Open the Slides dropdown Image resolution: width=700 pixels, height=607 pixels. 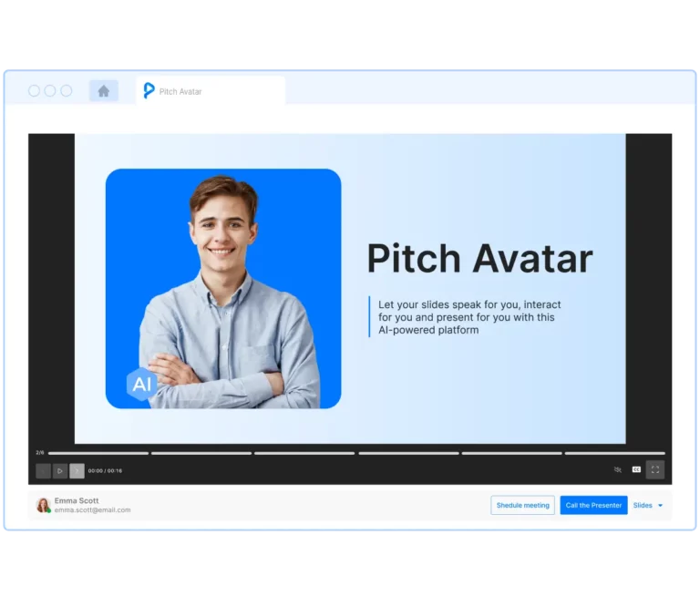[648, 505]
